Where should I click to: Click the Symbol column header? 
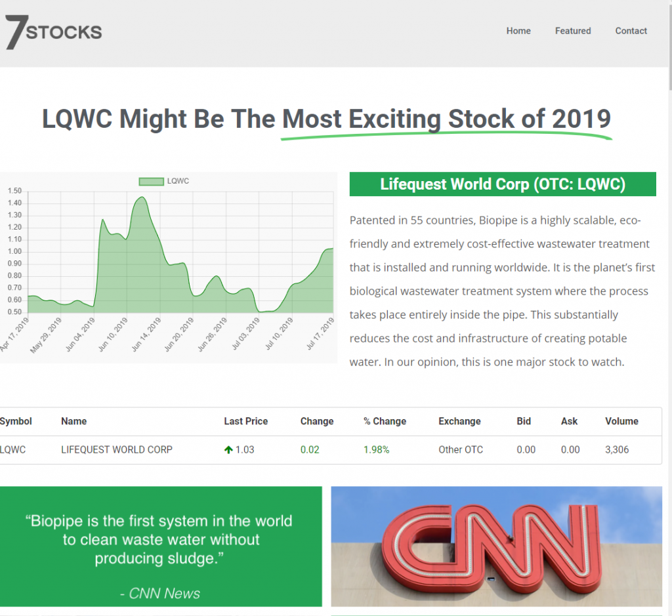[16, 421]
